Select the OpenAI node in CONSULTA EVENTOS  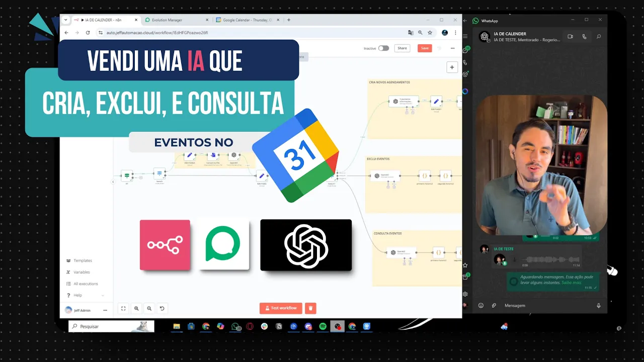(401, 252)
